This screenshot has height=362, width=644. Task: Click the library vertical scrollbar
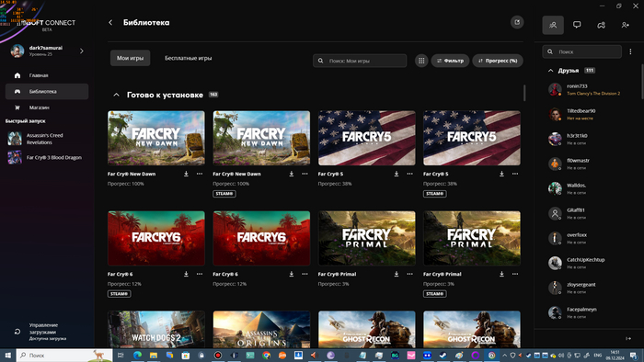point(524,93)
